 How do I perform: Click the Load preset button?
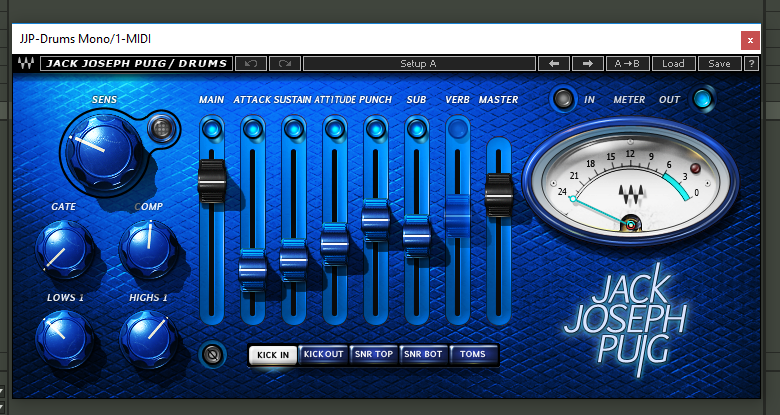click(x=673, y=64)
